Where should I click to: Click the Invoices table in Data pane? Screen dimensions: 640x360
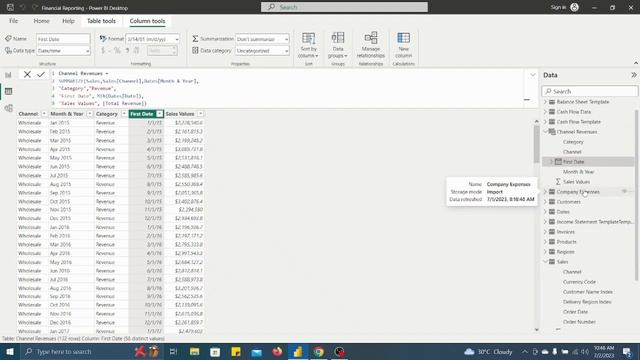[x=565, y=232]
